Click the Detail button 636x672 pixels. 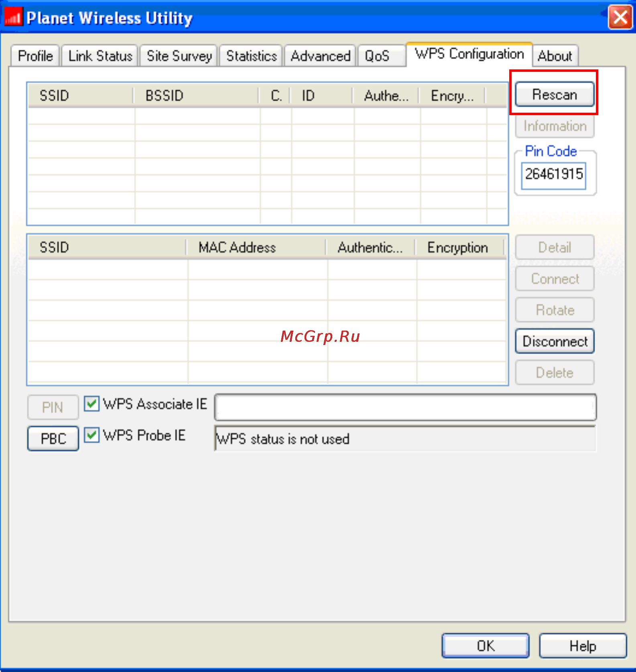[x=555, y=248]
